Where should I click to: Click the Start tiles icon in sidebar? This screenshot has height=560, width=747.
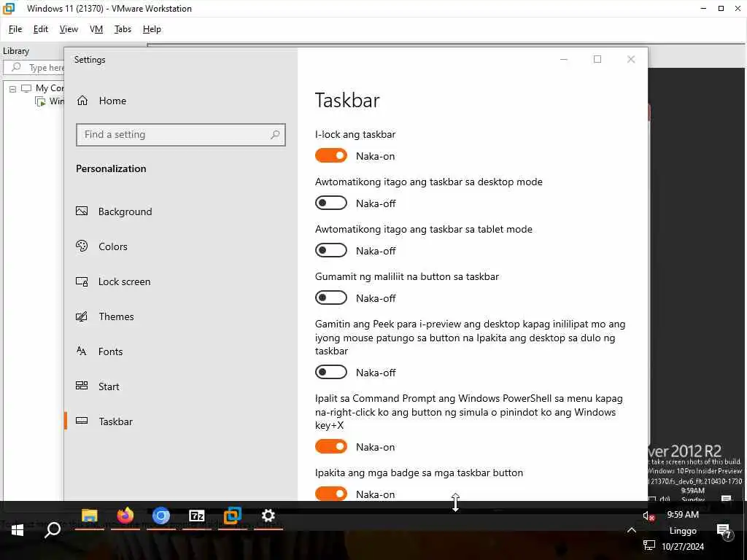82,386
